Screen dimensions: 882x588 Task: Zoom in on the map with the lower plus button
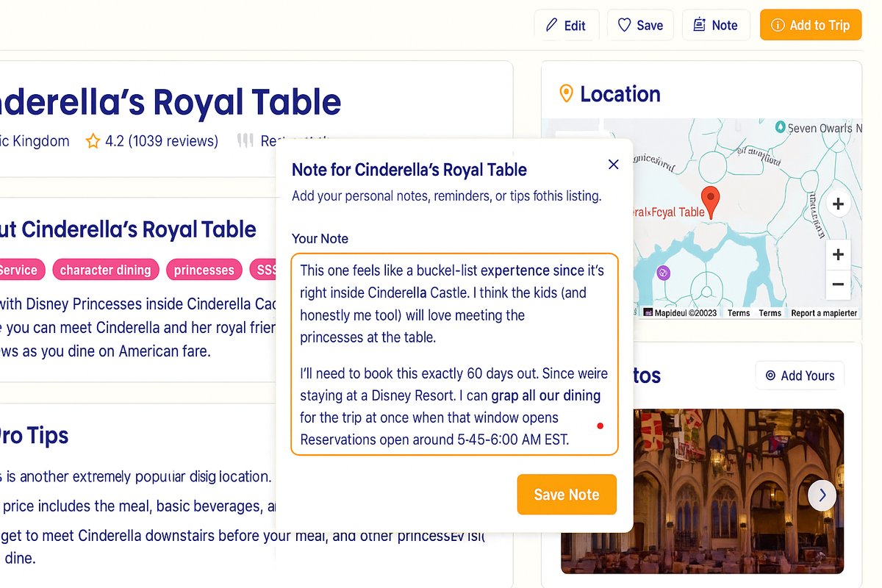click(838, 255)
